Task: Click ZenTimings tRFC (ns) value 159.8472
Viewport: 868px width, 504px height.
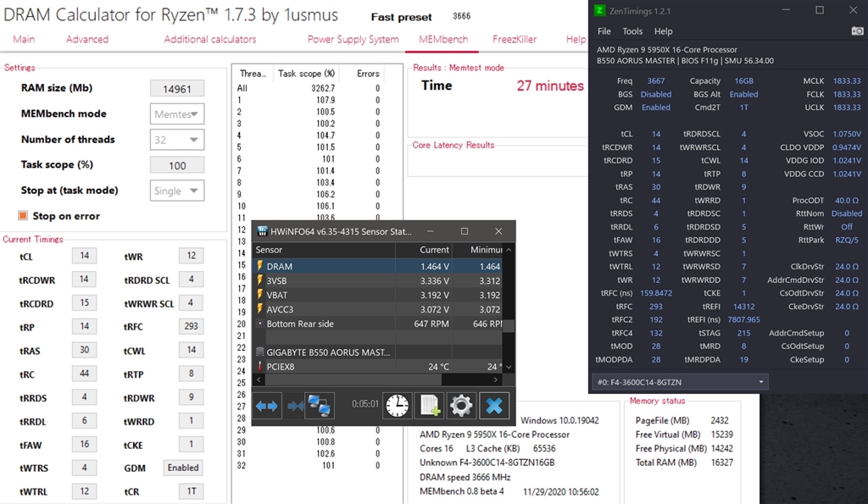Action: coord(656,293)
